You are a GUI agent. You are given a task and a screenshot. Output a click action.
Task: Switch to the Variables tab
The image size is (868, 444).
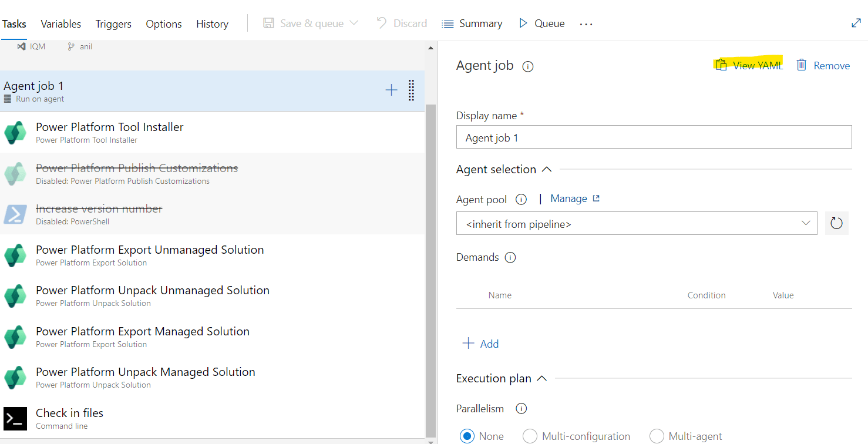pos(60,23)
